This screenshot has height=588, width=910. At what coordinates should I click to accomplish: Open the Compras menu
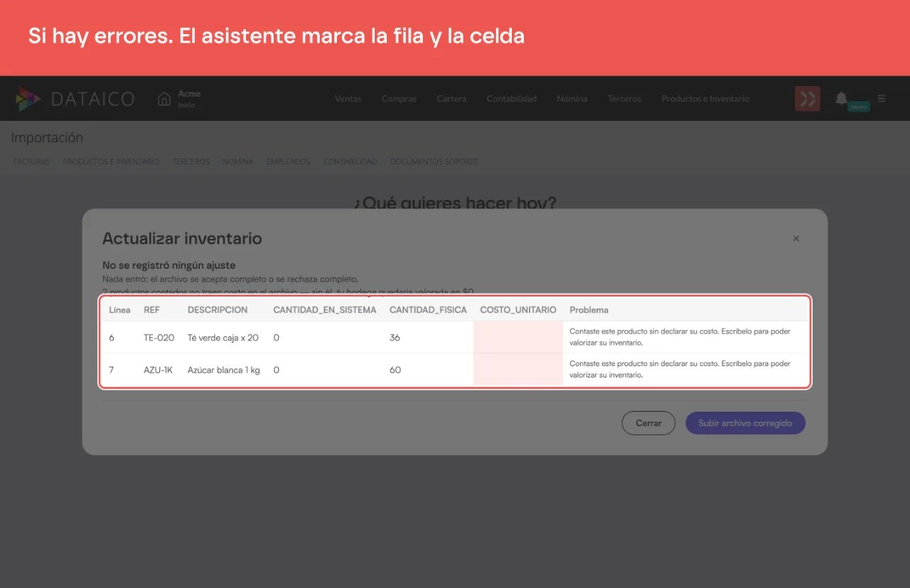click(399, 99)
